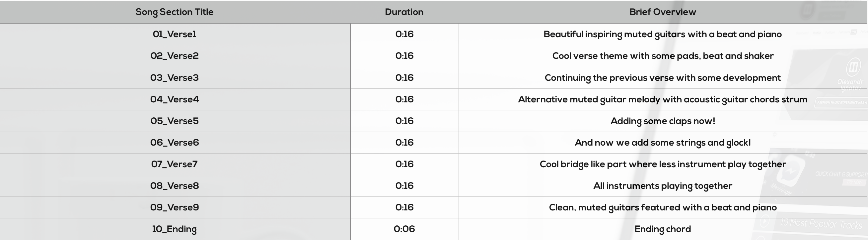Viewport: 868px width, 240px height.
Task: Click the 0:06 duration of the Ending
Action: [x=404, y=229]
